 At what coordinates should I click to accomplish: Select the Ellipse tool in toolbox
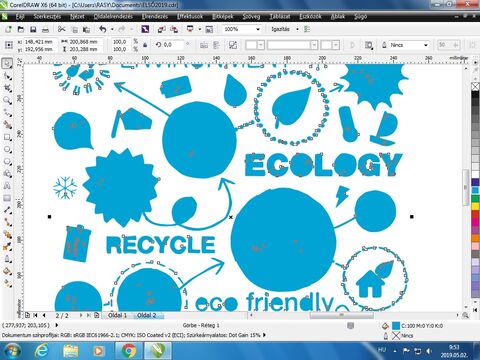click(x=7, y=149)
